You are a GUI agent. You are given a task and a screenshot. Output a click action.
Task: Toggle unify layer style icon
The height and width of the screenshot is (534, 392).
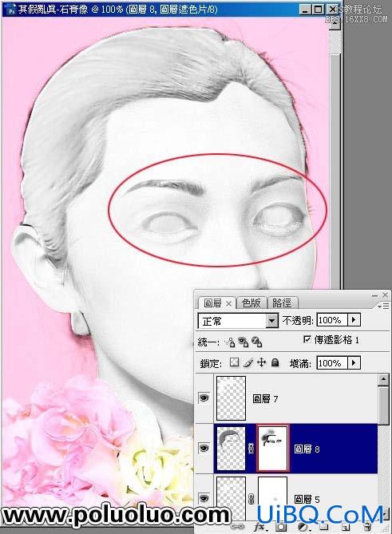(x=256, y=342)
